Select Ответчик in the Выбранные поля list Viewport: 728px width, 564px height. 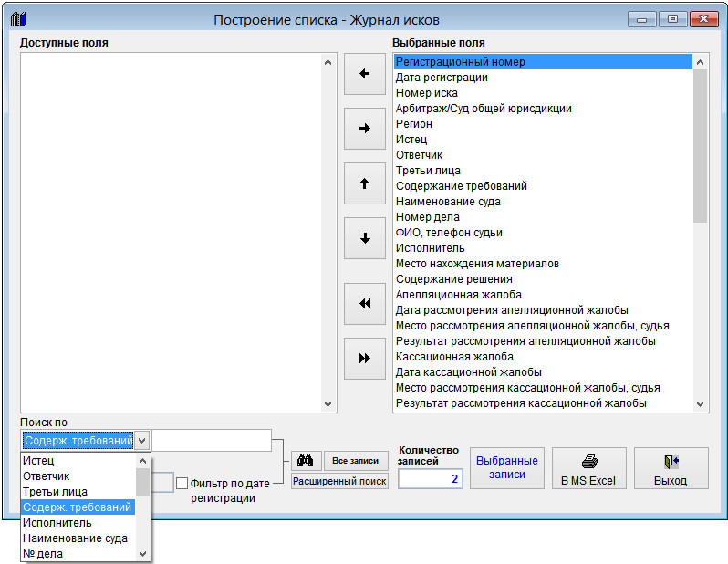coord(543,155)
